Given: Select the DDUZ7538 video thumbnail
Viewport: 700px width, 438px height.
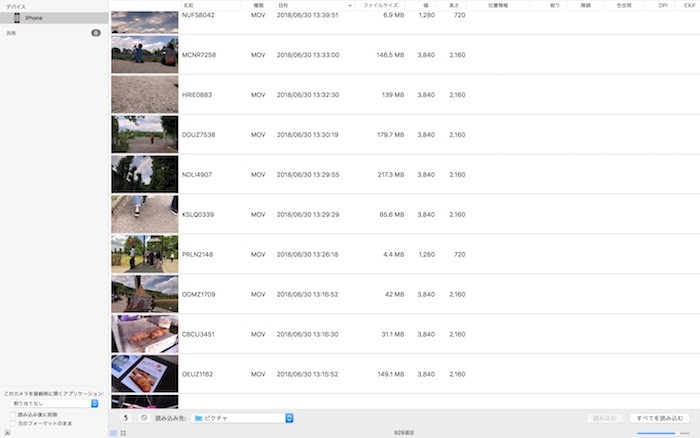Looking at the screenshot, I should click(144, 134).
